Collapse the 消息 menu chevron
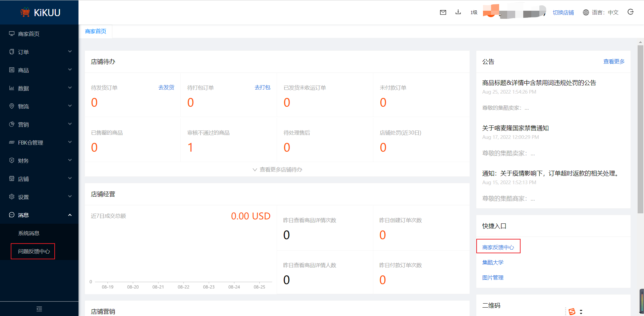This screenshot has width=644, height=316. click(70, 215)
